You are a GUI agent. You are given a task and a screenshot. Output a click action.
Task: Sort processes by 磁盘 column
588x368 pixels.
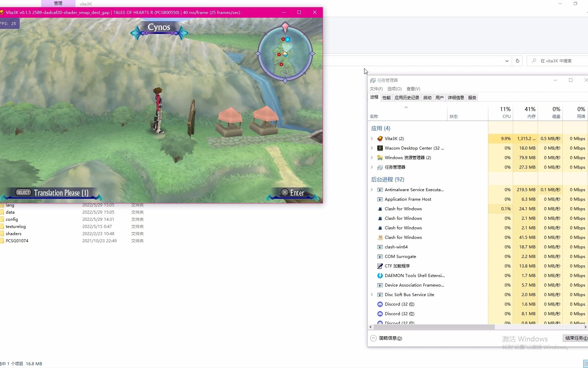[550, 113]
